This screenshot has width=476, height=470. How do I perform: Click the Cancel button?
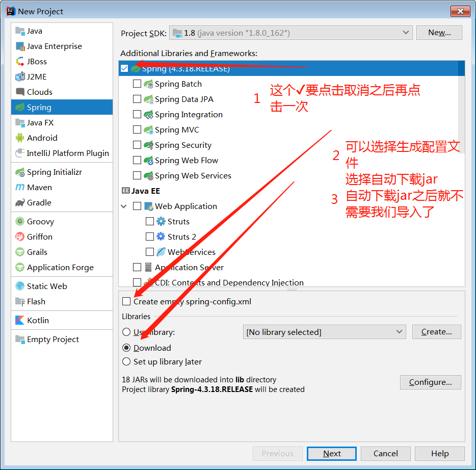[385, 454]
